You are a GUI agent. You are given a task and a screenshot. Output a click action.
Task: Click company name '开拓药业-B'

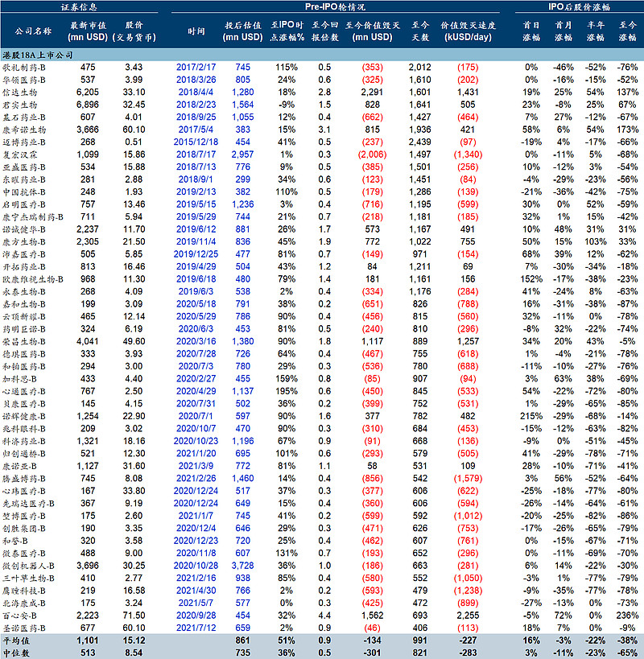coord(24,267)
